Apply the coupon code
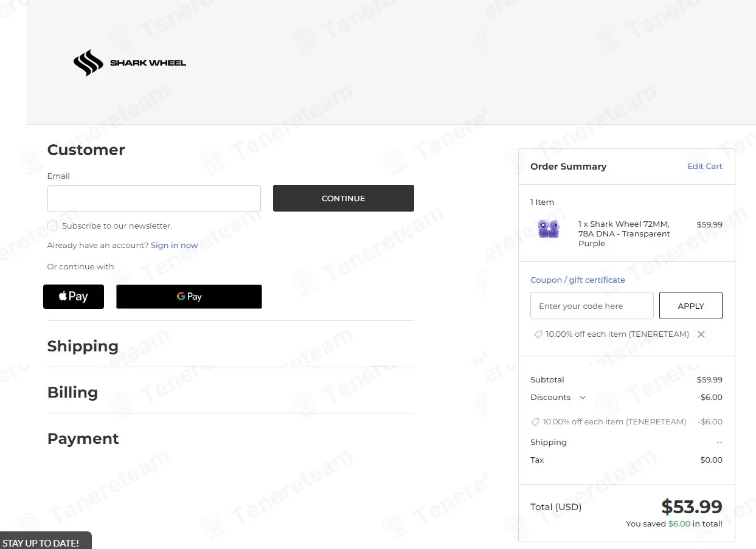The width and height of the screenshot is (756, 549). [691, 306]
